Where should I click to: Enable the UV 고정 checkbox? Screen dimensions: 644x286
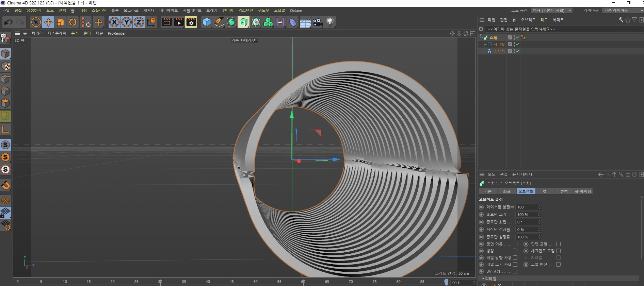click(515, 271)
